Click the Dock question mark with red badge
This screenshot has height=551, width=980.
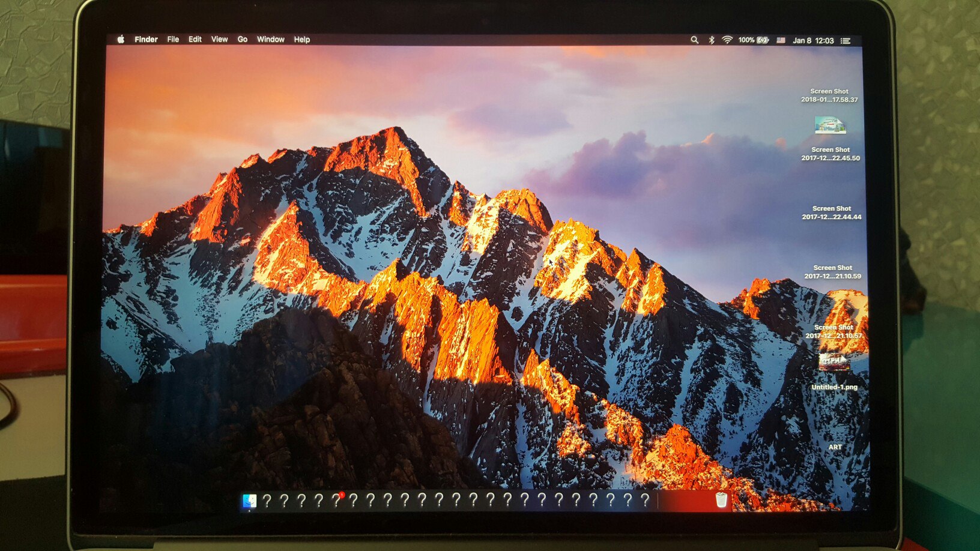click(336, 500)
